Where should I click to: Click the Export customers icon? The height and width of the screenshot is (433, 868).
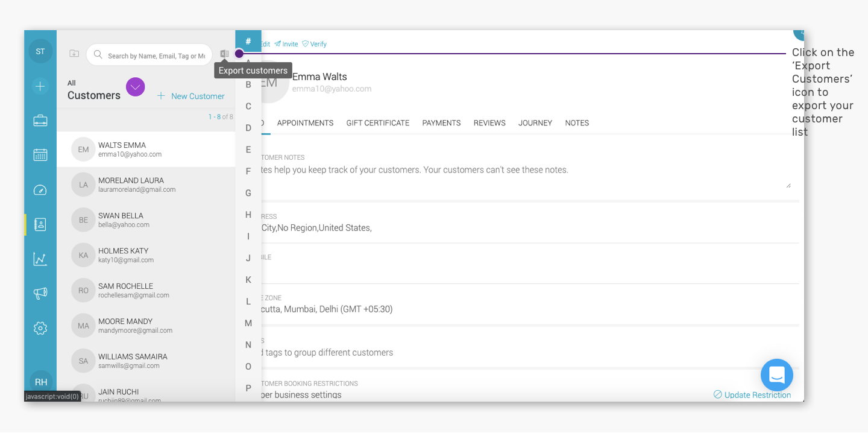[x=224, y=54]
